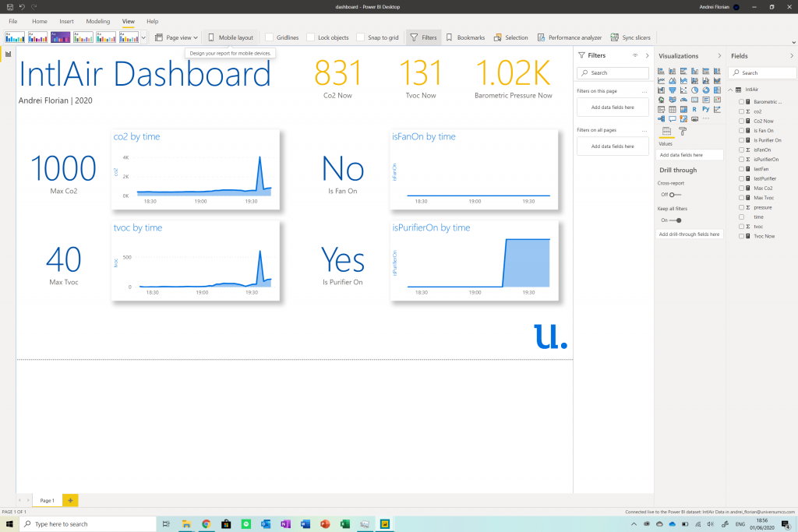Check the pressure field checkbox

[x=741, y=208]
